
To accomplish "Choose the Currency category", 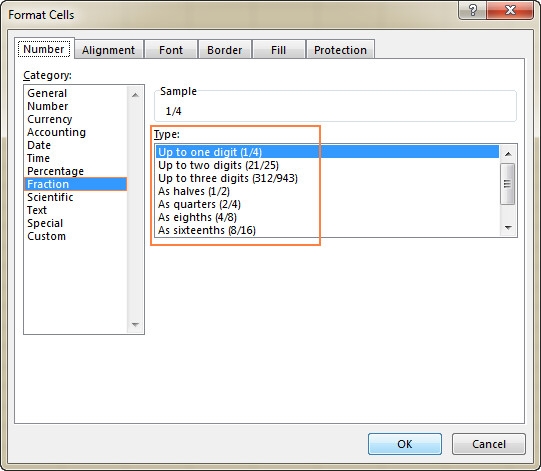I will tap(76, 119).
